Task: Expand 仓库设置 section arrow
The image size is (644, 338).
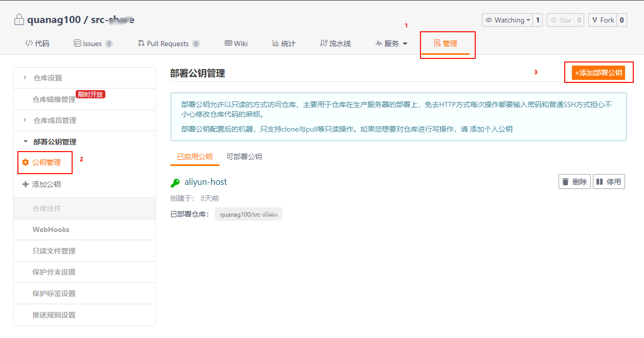Action: coord(25,78)
